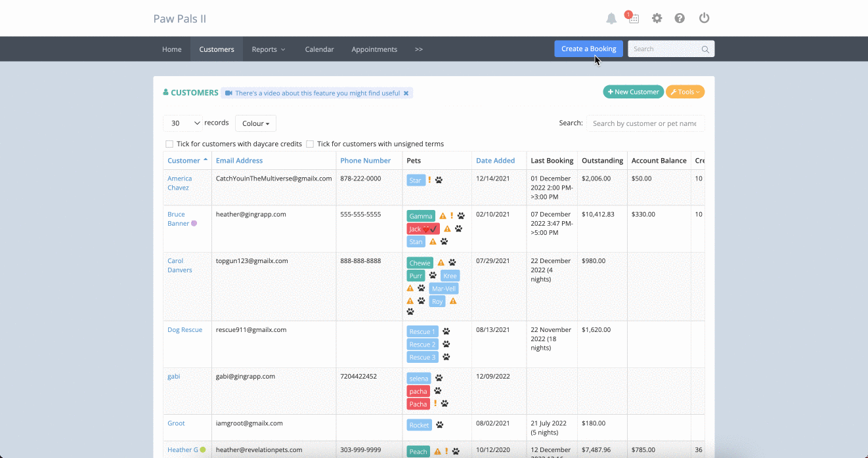Click the paw icon beside Jack
Viewport: 868px width, 458px height.
coord(458,229)
